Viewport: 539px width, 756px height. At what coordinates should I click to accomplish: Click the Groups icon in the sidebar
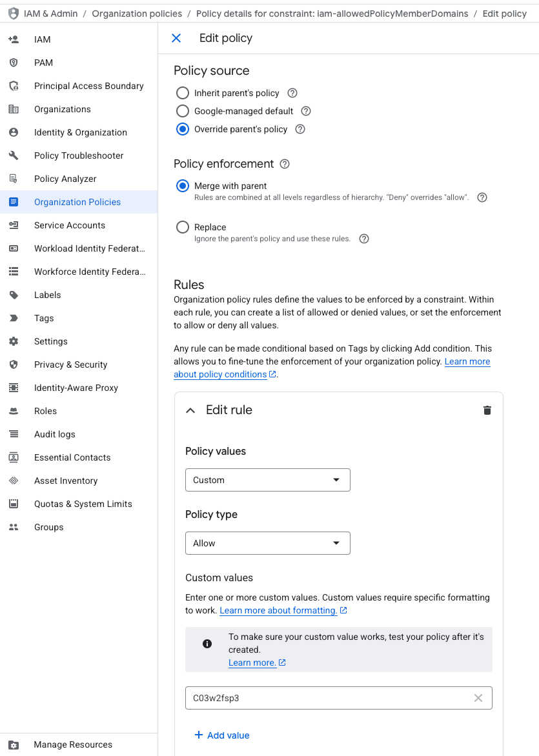click(14, 527)
